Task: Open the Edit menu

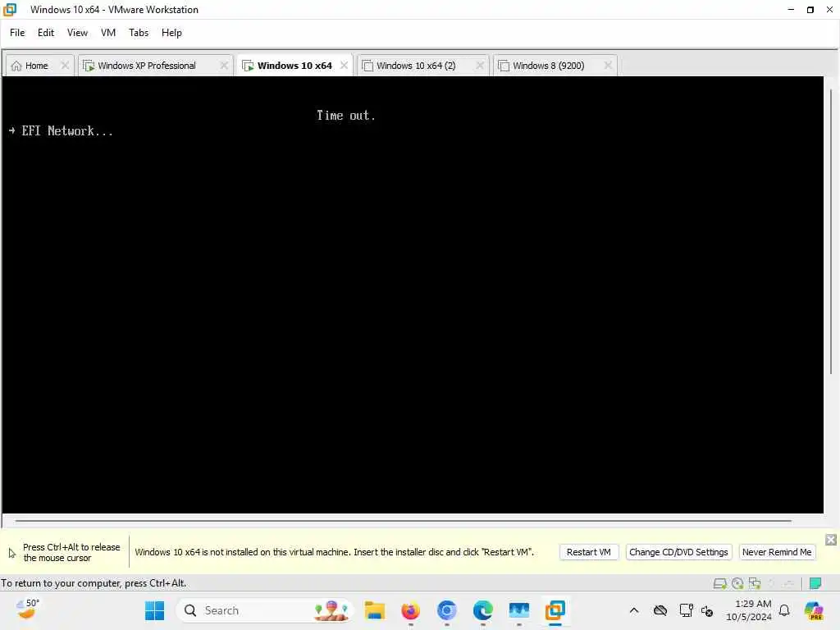Action: coord(46,33)
